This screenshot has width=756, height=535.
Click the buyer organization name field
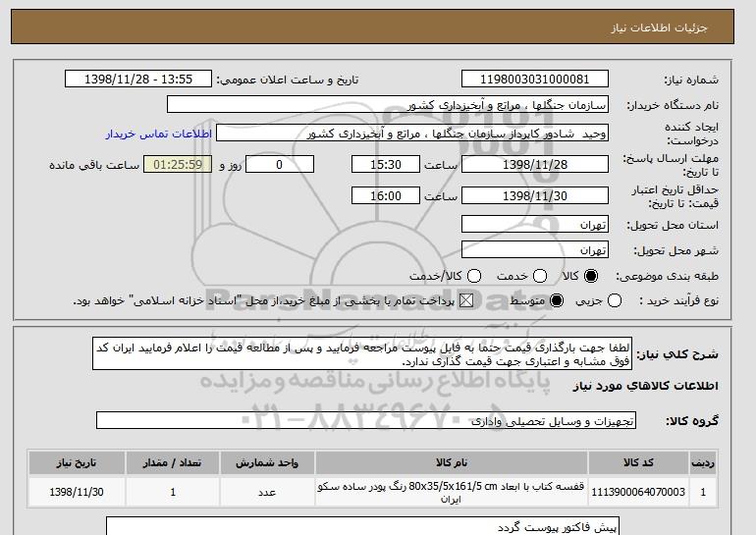pos(388,105)
